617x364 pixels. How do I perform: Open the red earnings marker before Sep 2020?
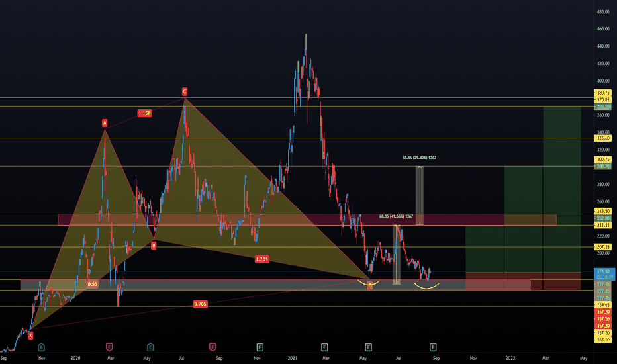[213, 347]
